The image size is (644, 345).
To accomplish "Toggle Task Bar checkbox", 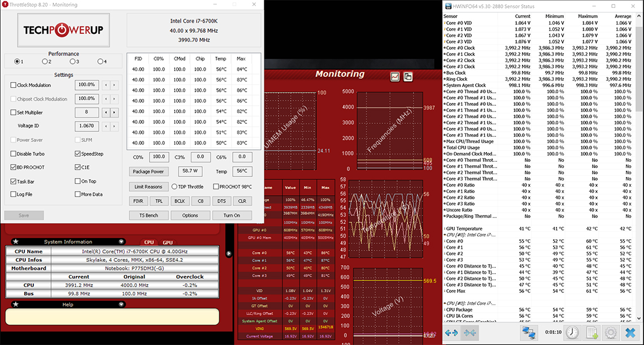I will point(13,182).
